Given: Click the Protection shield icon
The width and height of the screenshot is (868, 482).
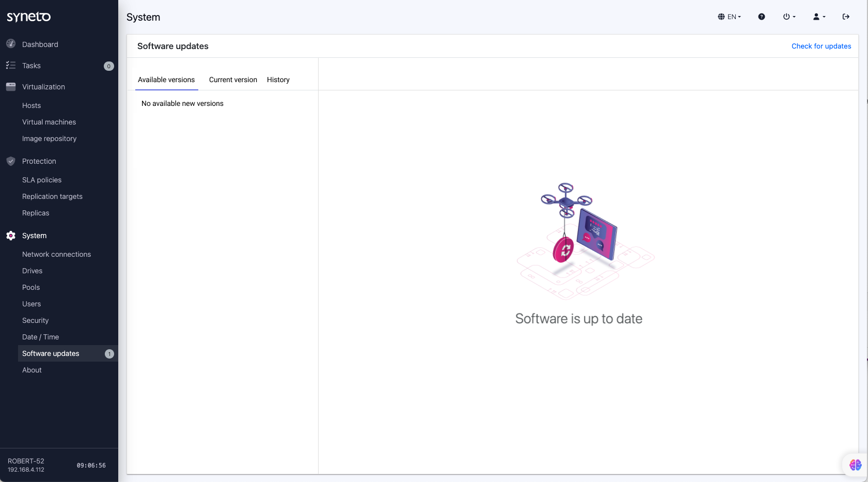Looking at the screenshot, I should point(11,161).
